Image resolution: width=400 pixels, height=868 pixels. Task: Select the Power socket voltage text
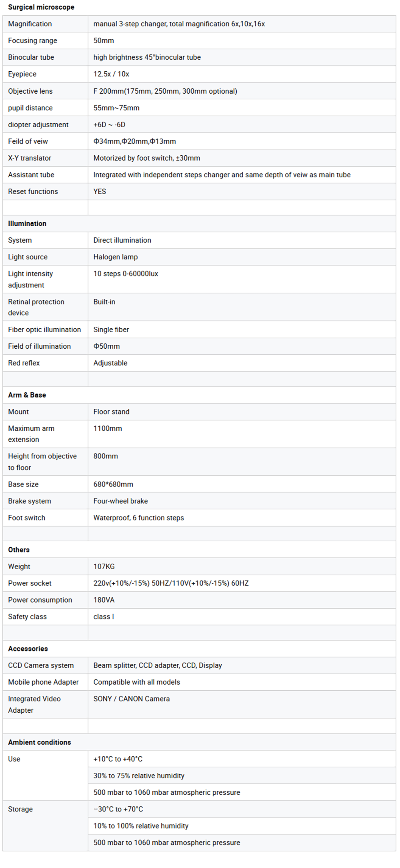pyautogui.click(x=171, y=583)
